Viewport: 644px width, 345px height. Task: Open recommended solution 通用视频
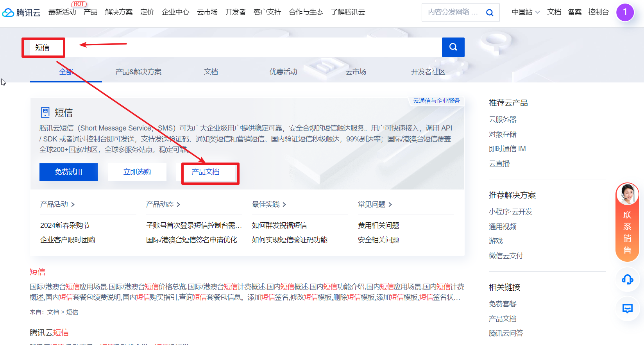[503, 227]
